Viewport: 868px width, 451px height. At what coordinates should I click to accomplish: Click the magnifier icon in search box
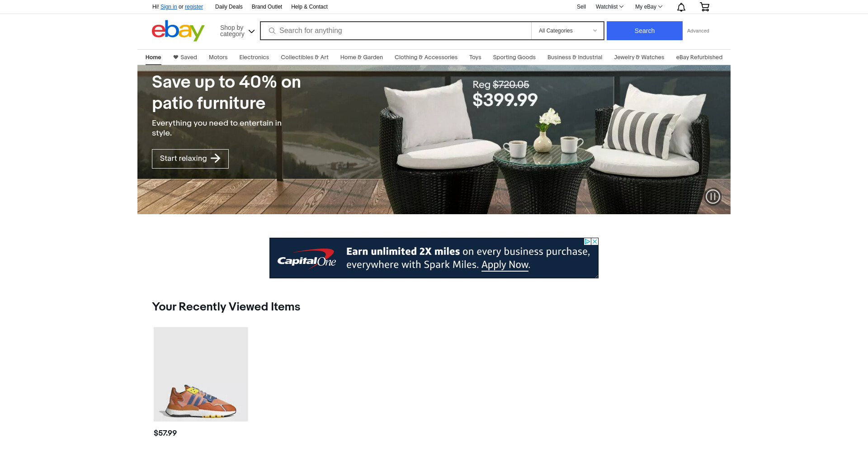coord(272,31)
